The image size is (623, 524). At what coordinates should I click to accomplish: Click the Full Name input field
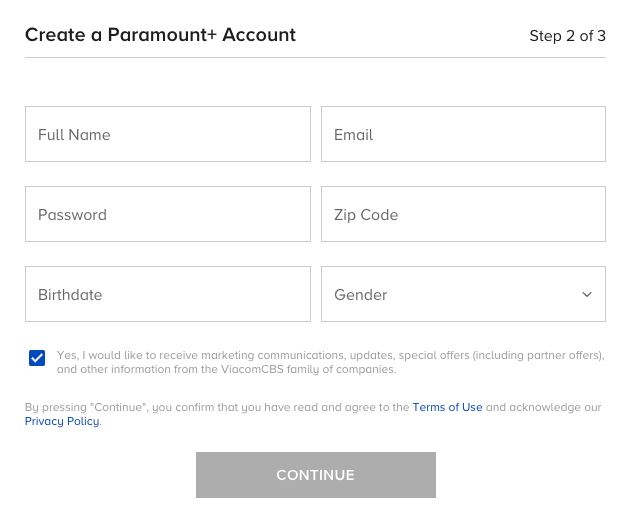167,134
